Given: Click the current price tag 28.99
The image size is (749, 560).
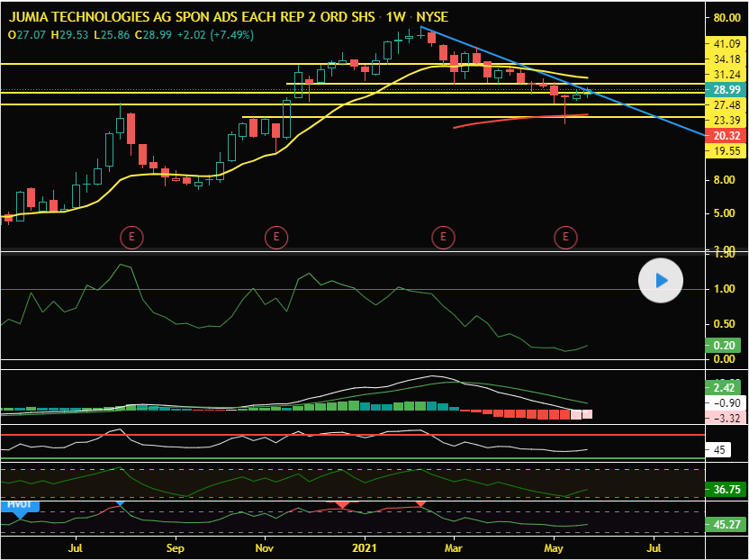Looking at the screenshot, I should pyautogui.click(x=726, y=90).
